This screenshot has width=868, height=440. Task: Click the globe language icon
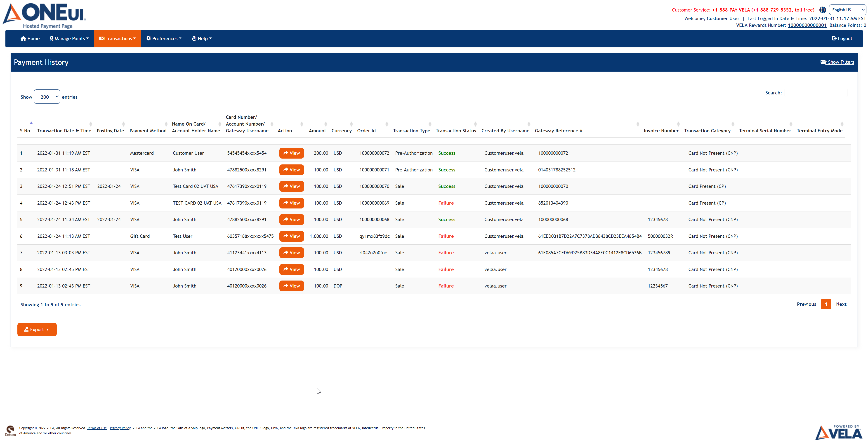pos(823,10)
